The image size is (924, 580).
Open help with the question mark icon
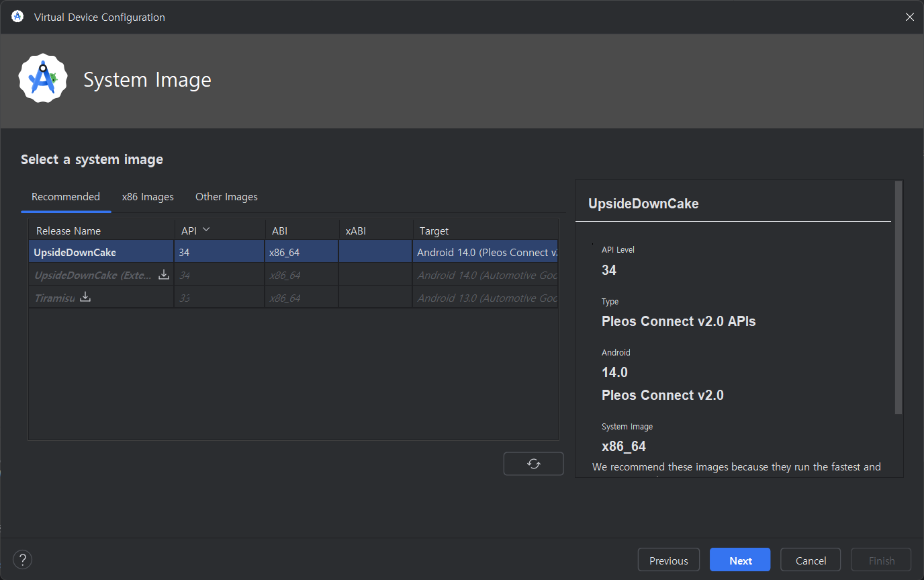(x=22, y=560)
